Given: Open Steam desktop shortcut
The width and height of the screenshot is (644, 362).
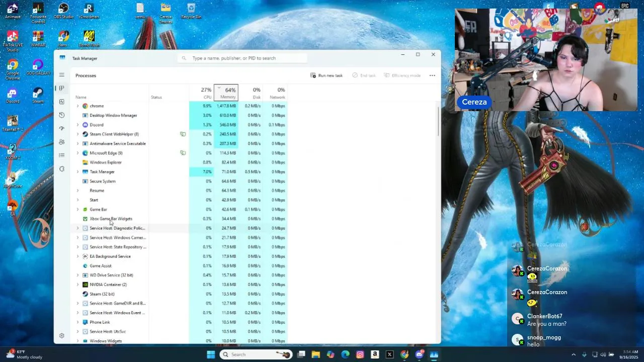Looking at the screenshot, I should click(x=38, y=96).
